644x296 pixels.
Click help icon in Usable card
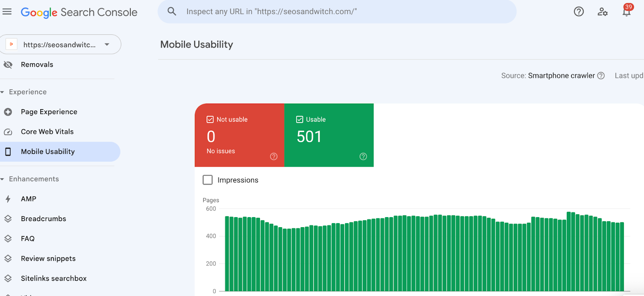[363, 157]
